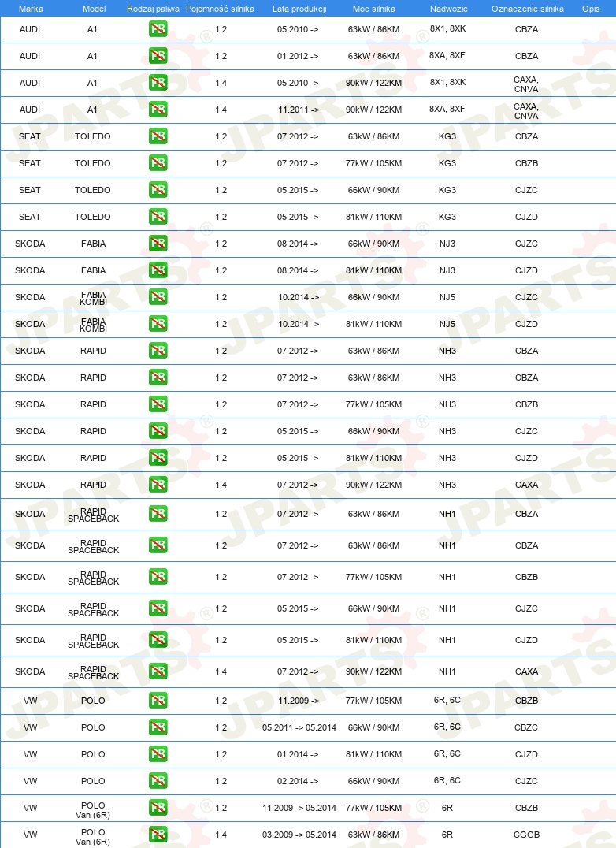Click the Rodzaj paliwa column header
Screen dimensions: 616x848
tap(153, 9)
